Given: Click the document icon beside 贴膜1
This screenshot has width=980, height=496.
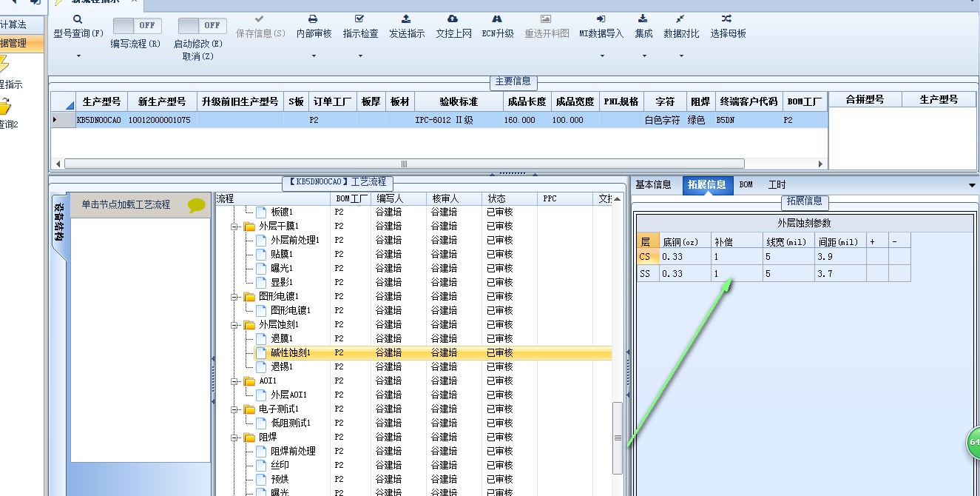Looking at the screenshot, I should pos(260,255).
